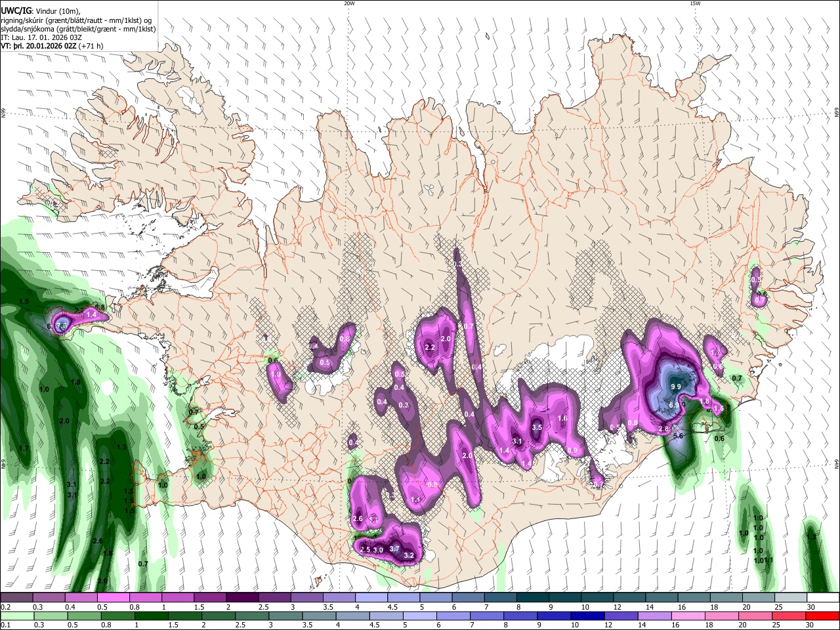Click the "1.6" snow value on the map

pos(562,418)
